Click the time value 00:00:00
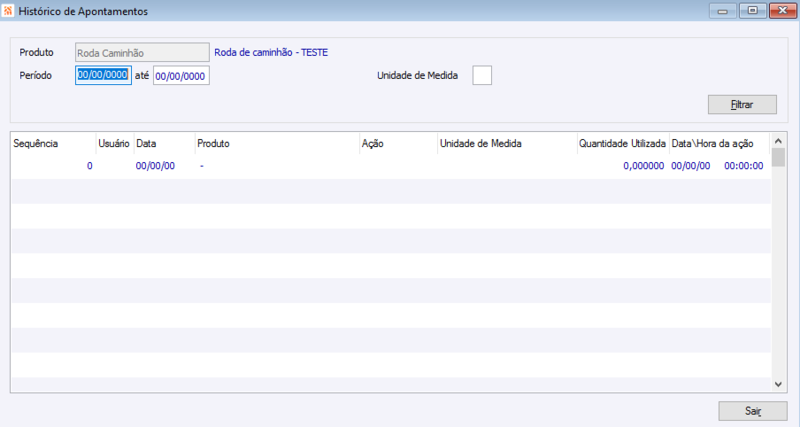Image resolution: width=800 pixels, height=427 pixels. pos(743,166)
